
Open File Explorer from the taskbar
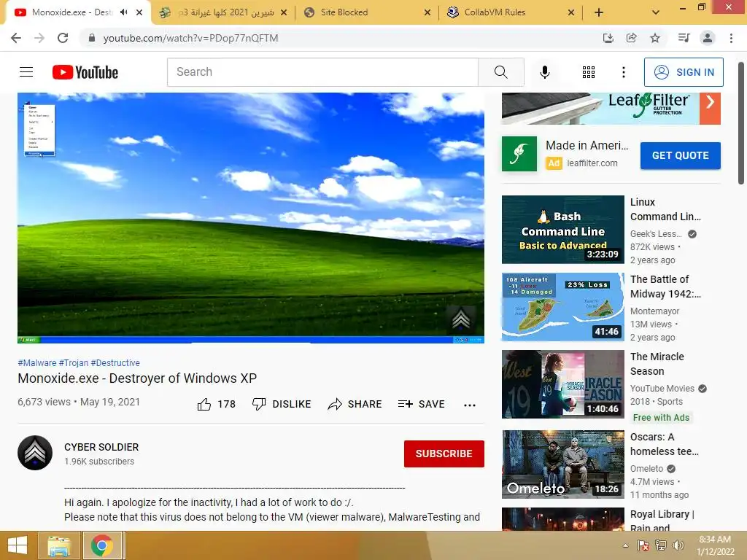pyautogui.click(x=59, y=545)
